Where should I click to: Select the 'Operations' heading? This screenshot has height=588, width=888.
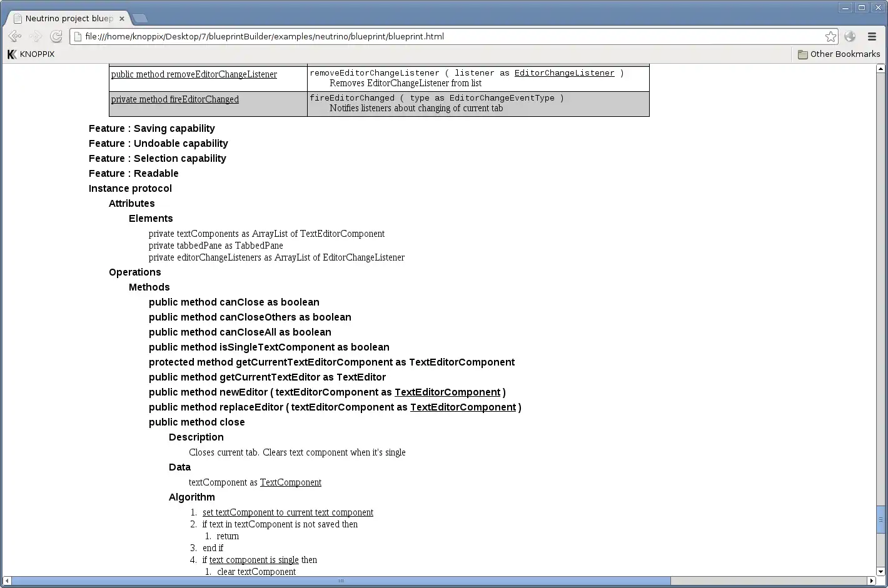tap(135, 272)
